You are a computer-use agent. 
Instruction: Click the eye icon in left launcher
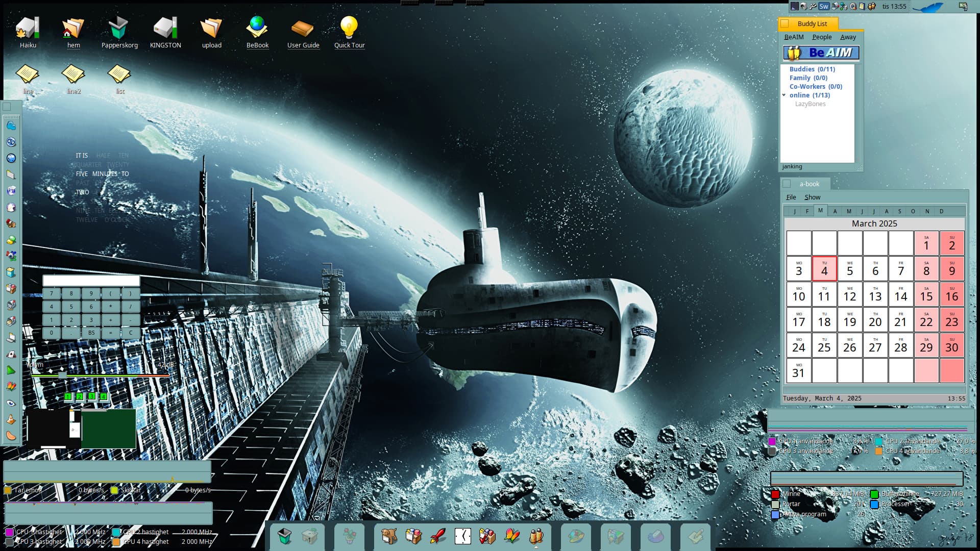coord(11,403)
